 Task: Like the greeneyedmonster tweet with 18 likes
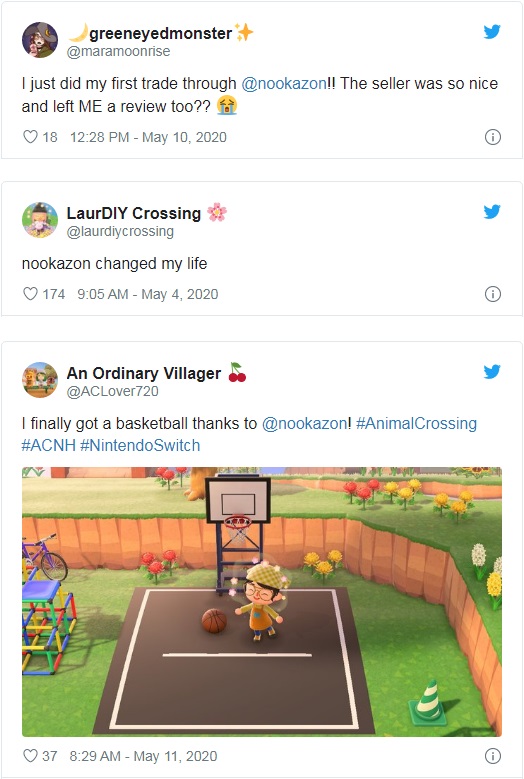point(30,137)
